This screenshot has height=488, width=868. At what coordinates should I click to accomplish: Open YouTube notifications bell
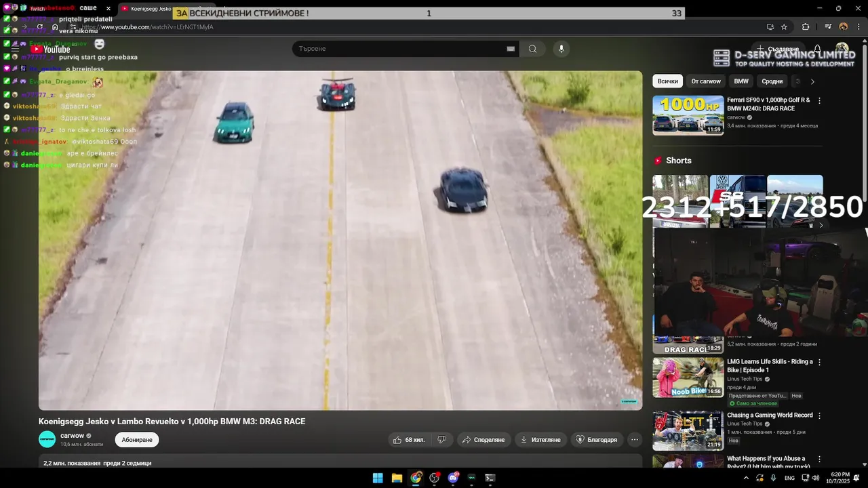(817, 49)
